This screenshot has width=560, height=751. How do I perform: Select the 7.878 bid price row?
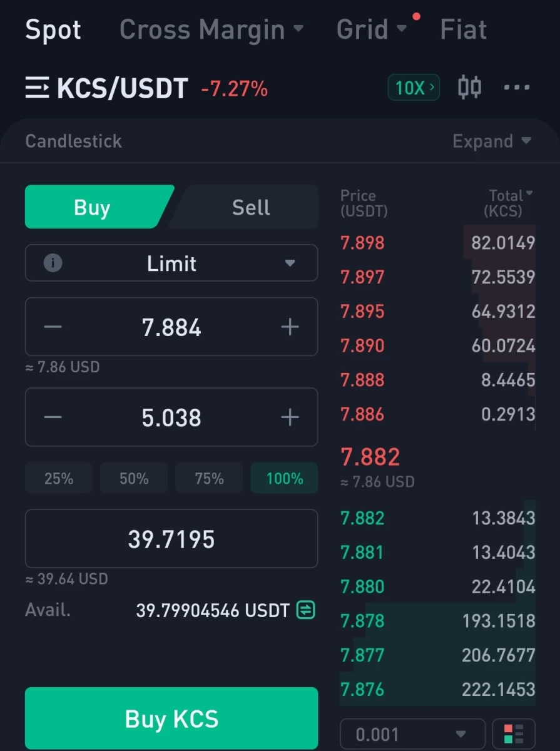[x=437, y=621]
